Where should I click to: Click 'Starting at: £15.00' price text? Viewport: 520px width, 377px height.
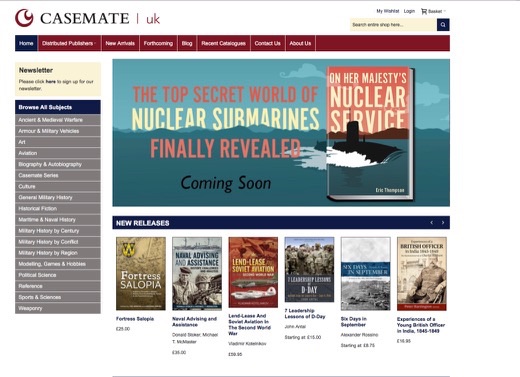303,337
